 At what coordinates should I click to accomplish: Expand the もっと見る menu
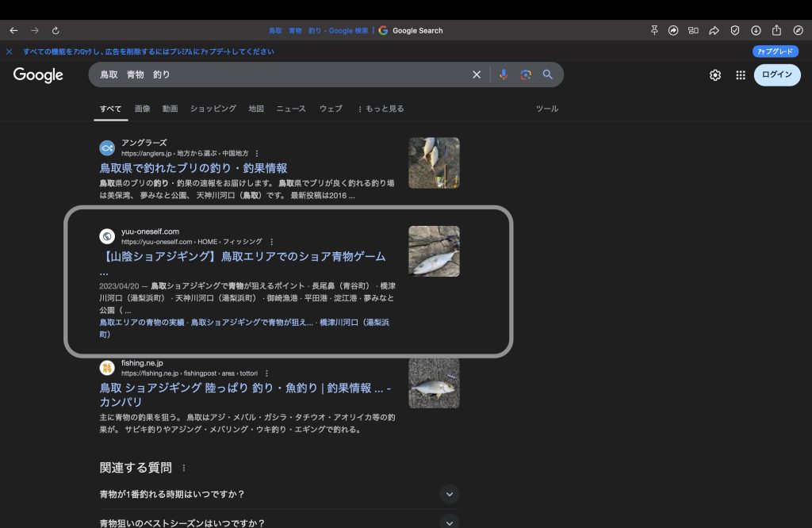point(381,109)
